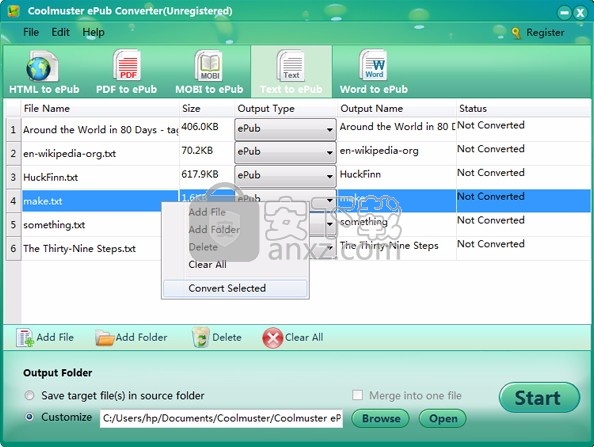Click the Open button
This screenshot has width=594, height=447.
click(443, 419)
